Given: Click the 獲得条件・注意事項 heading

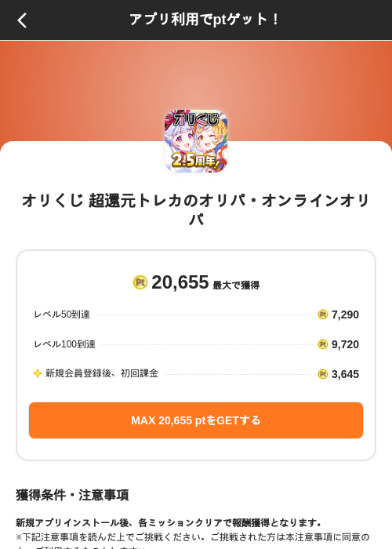Looking at the screenshot, I should [x=72, y=495].
